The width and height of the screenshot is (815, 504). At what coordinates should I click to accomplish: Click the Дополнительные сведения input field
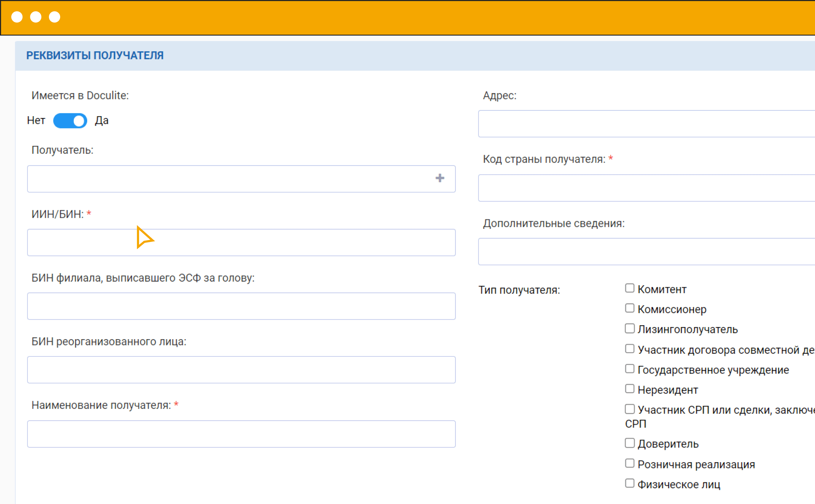pyautogui.click(x=646, y=252)
